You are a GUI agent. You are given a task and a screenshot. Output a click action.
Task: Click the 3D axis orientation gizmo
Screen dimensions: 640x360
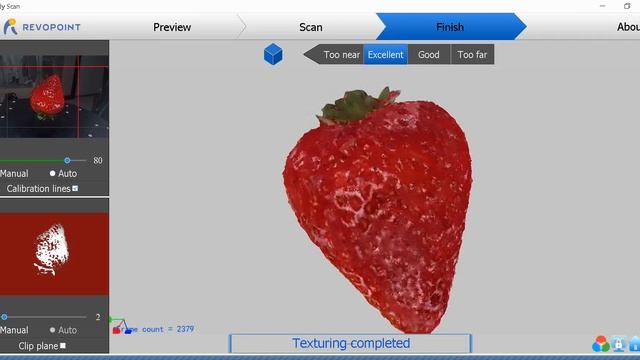click(121, 326)
